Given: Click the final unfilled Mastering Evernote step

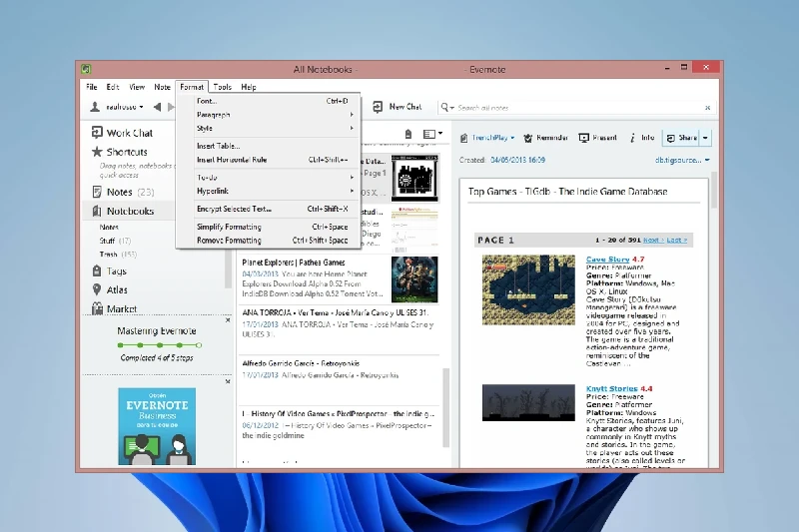Looking at the screenshot, I should click(x=199, y=344).
